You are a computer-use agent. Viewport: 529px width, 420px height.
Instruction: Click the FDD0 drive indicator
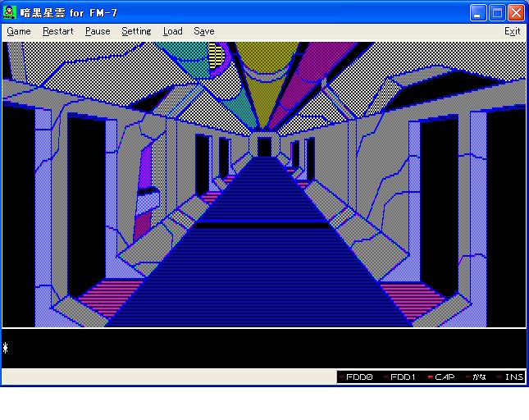click(x=358, y=377)
